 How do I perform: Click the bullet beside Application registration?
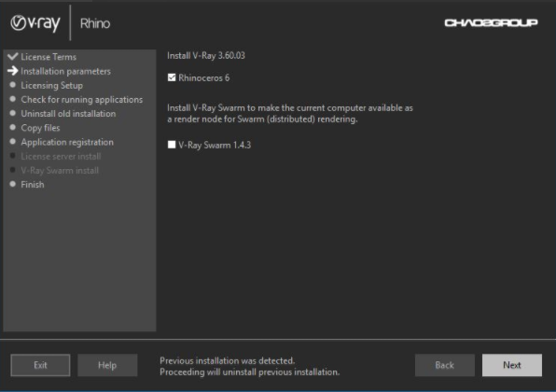[x=13, y=142]
